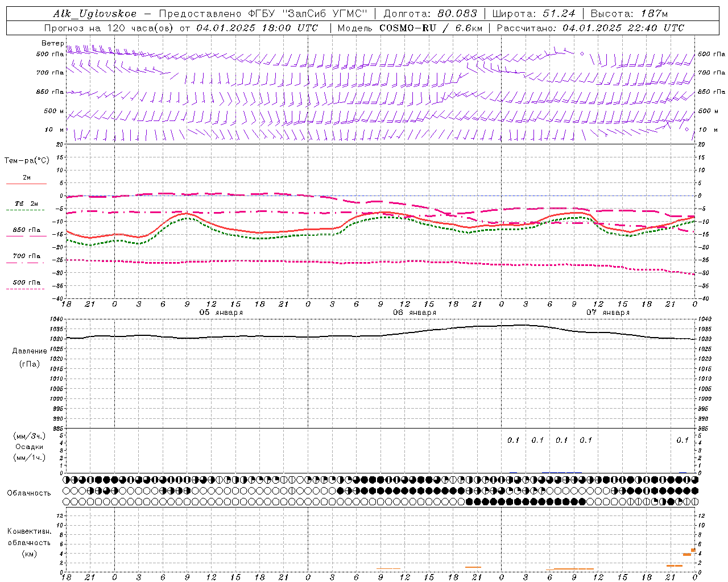Click the Td 2м dew point legend entry
This screenshot has height=582, width=728.
[x=27, y=203]
